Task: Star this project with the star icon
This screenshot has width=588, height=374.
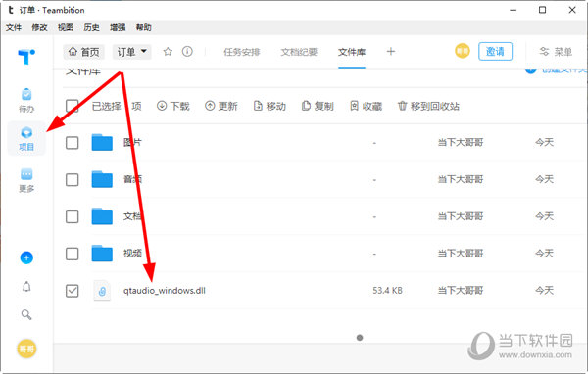Action: (168, 52)
